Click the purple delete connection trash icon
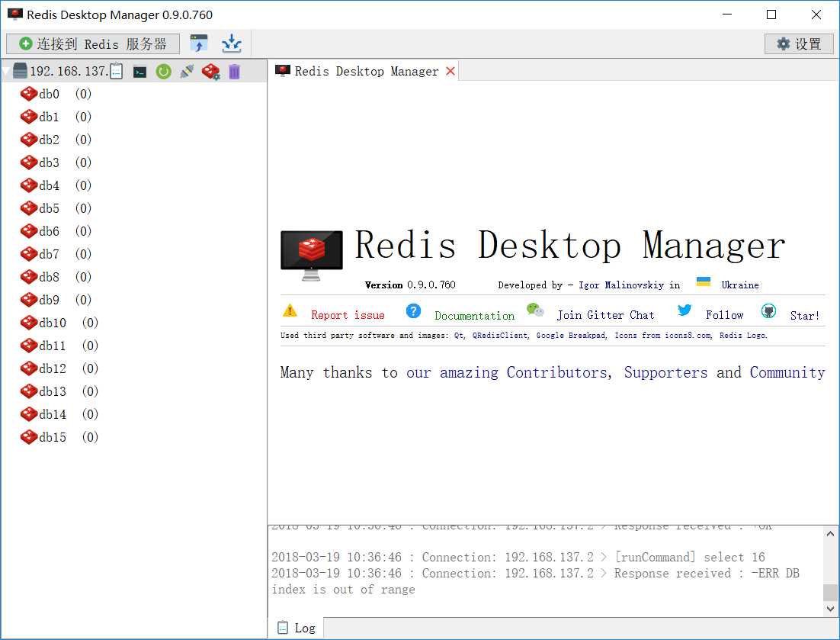 pos(234,72)
